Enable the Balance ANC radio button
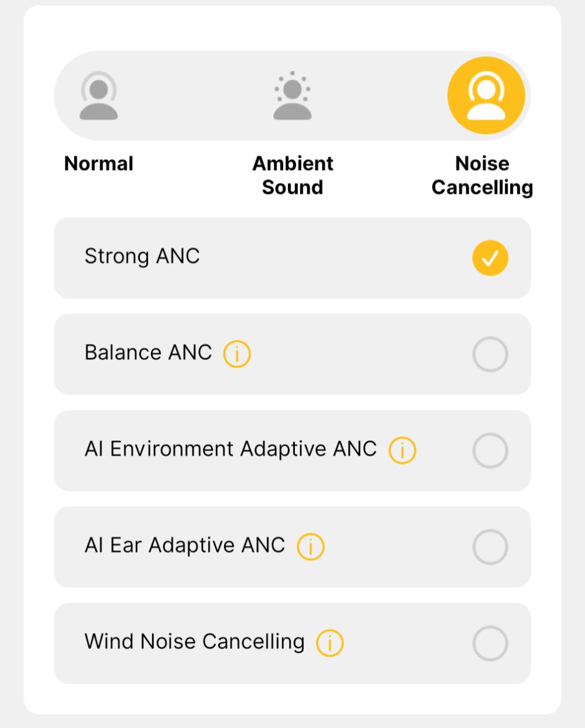 (490, 354)
